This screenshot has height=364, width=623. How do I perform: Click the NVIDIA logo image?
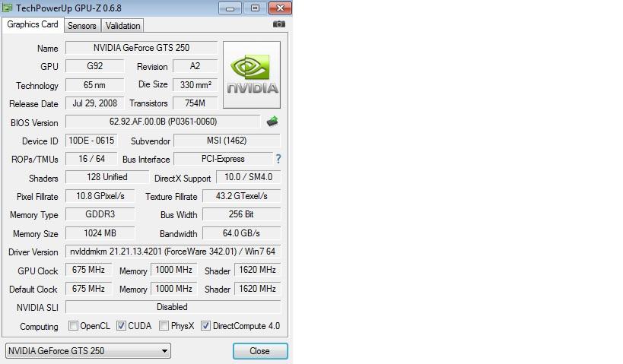252,74
